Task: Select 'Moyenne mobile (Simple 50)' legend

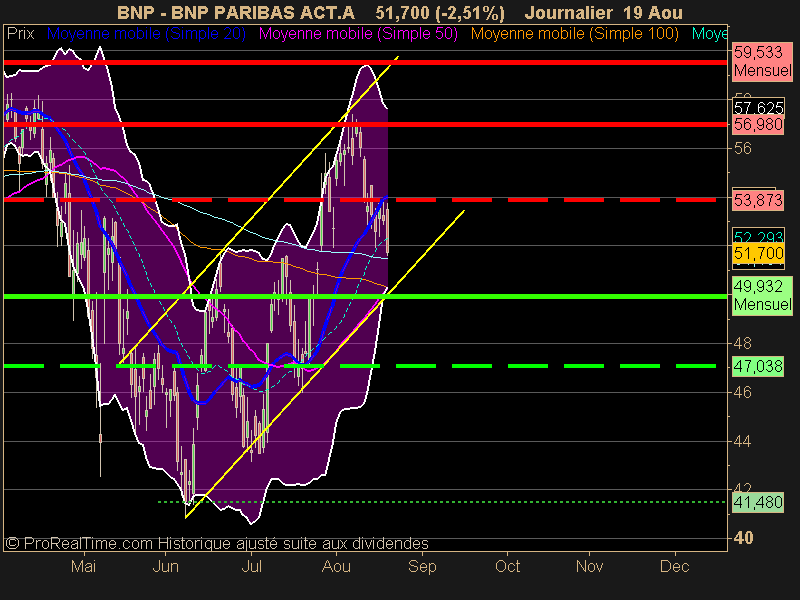Action: tap(358, 34)
